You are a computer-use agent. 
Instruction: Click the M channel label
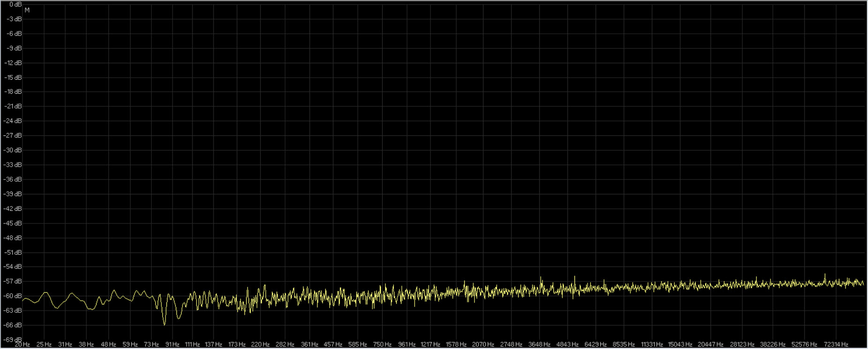coord(27,10)
